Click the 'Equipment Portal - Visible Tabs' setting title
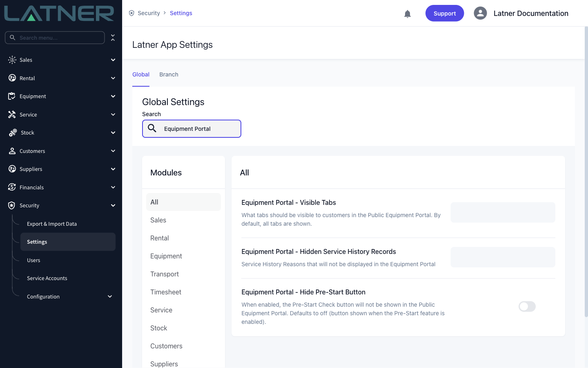Image resolution: width=588 pixels, height=368 pixels. coord(289,202)
